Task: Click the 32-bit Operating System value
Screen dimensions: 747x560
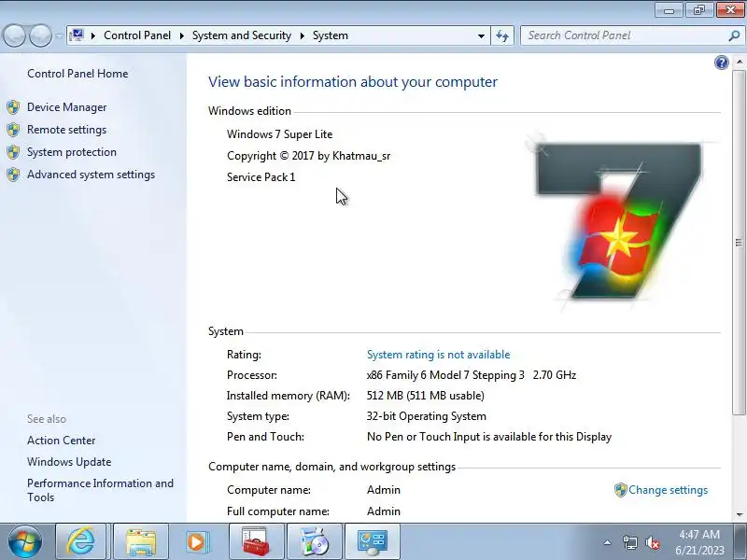Action: coord(427,416)
